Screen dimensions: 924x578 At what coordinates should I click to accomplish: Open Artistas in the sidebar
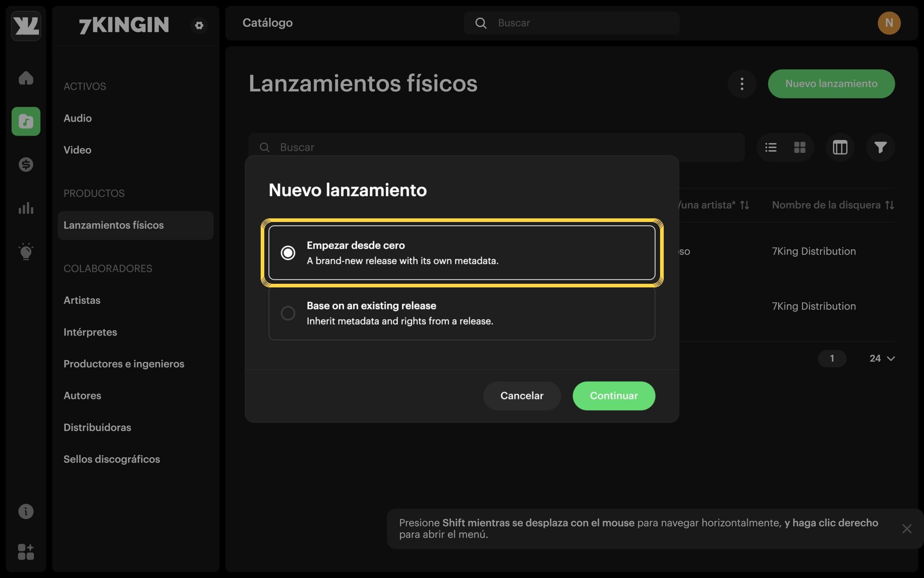82,300
